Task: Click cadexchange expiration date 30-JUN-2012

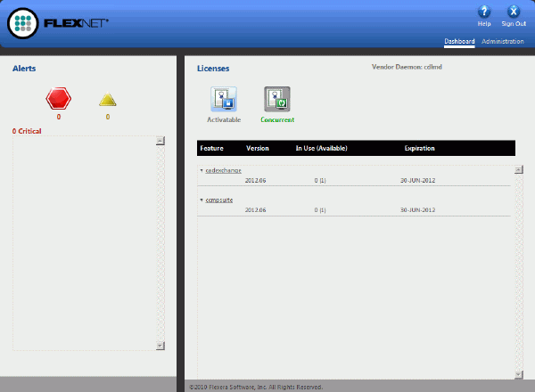Action: tap(417, 180)
